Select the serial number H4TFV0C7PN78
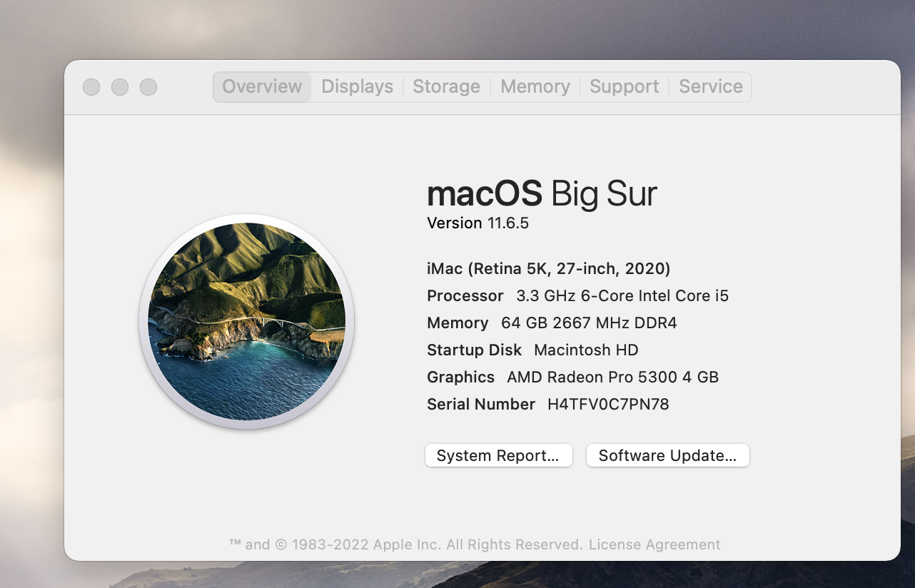The image size is (915, 588). tap(608, 404)
